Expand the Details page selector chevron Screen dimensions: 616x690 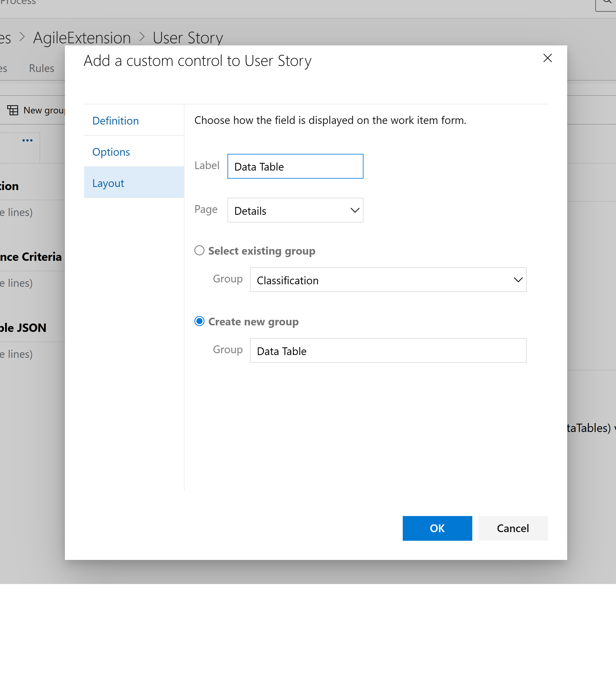[355, 210]
